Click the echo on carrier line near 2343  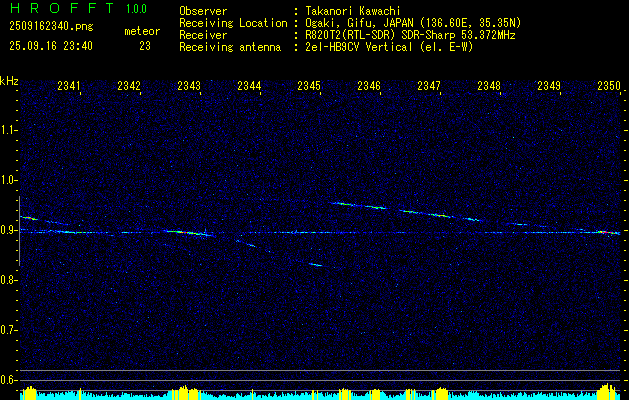coord(188,233)
